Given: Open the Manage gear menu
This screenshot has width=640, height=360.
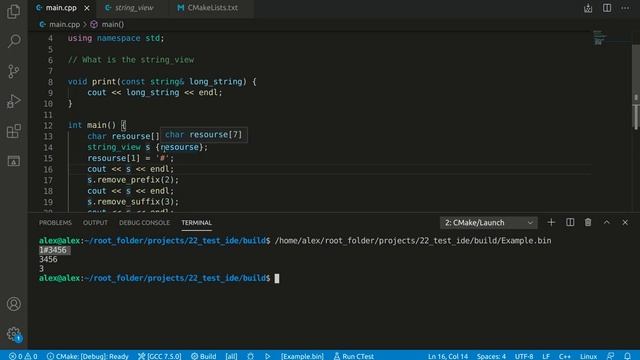Looking at the screenshot, I should click(13, 334).
